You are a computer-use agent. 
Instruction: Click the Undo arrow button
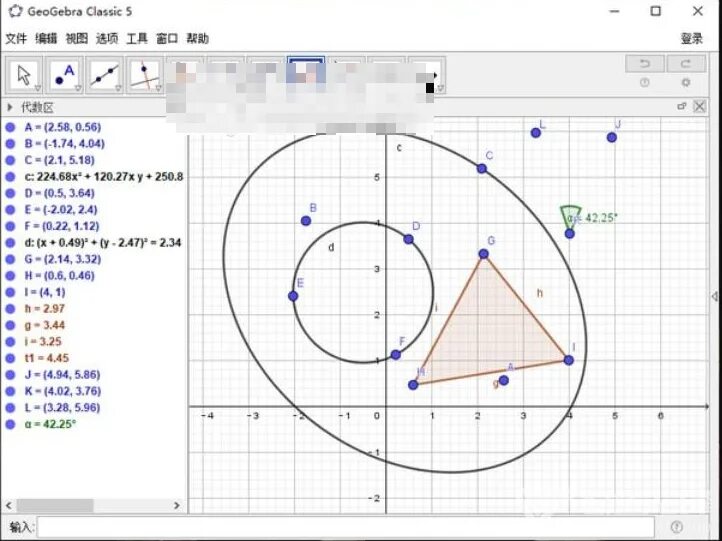click(645, 64)
